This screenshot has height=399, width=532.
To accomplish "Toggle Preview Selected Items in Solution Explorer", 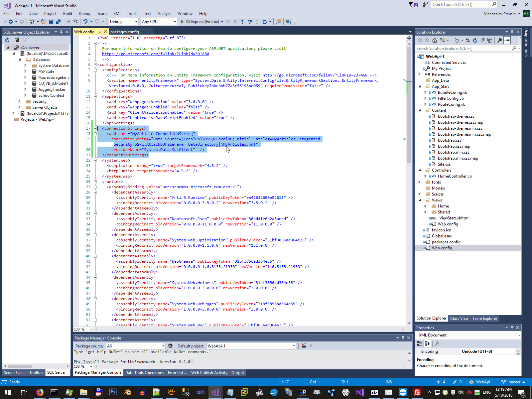I will pyautogui.click(x=507, y=40).
